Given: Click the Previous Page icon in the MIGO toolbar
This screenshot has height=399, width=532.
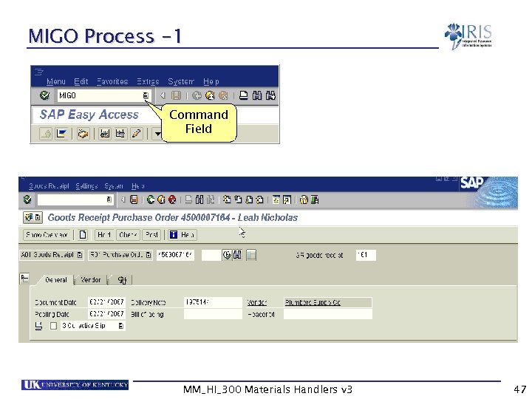Looking at the screenshot, I should [238, 199].
